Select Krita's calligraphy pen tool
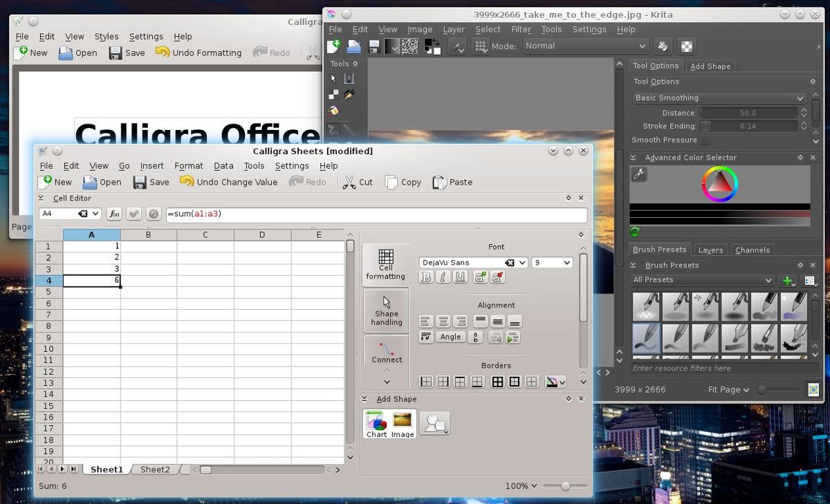 click(349, 95)
